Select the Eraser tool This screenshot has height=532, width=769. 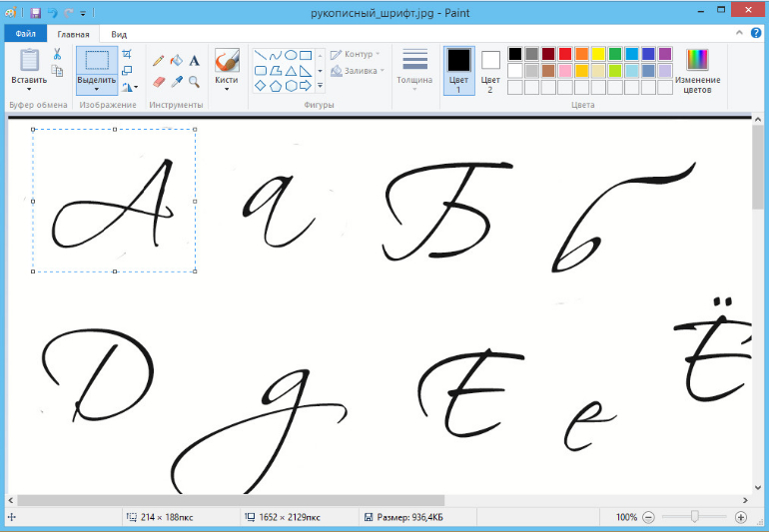pyautogui.click(x=159, y=82)
